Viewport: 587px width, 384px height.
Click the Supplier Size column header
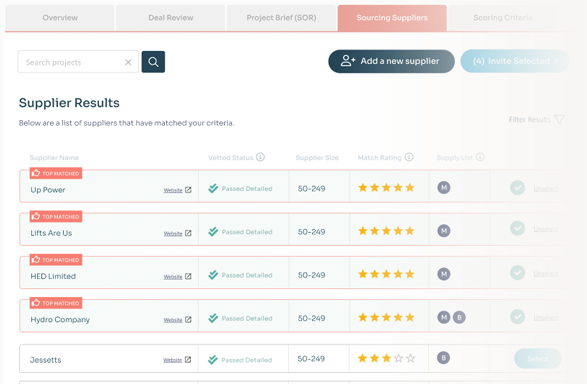[317, 158]
